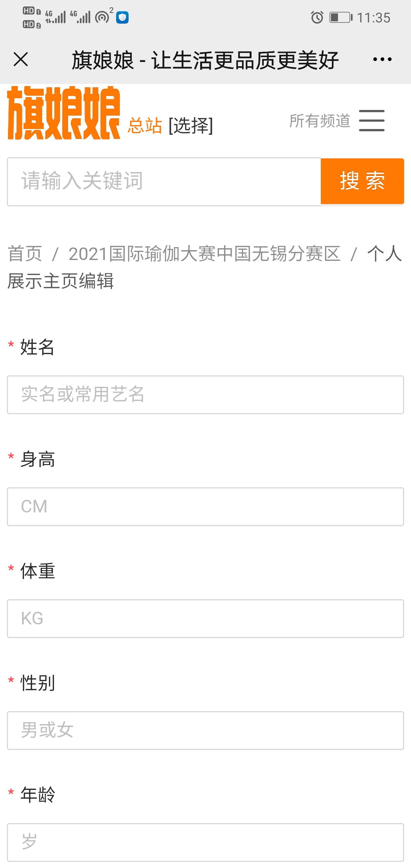Close the webview with the X icon

(21, 59)
